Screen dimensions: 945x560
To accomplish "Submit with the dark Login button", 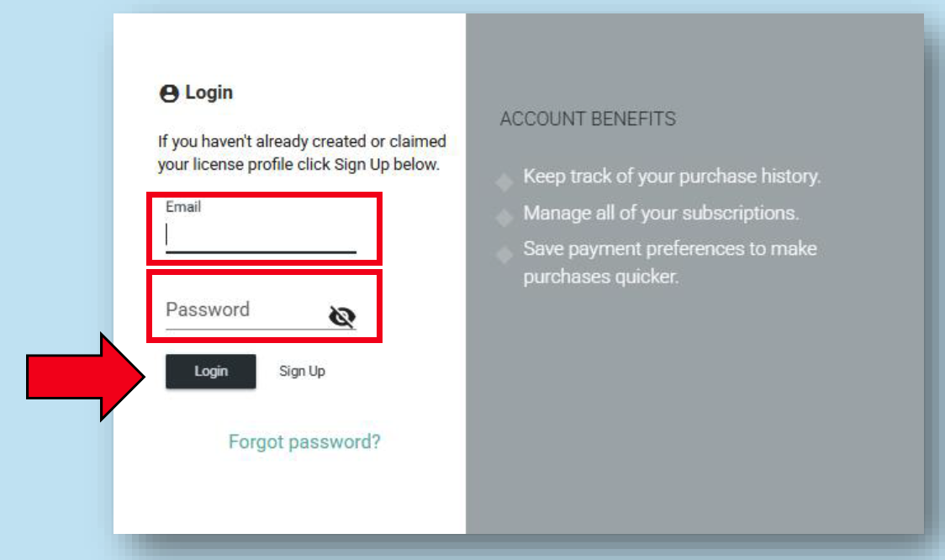I will pos(211,372).
